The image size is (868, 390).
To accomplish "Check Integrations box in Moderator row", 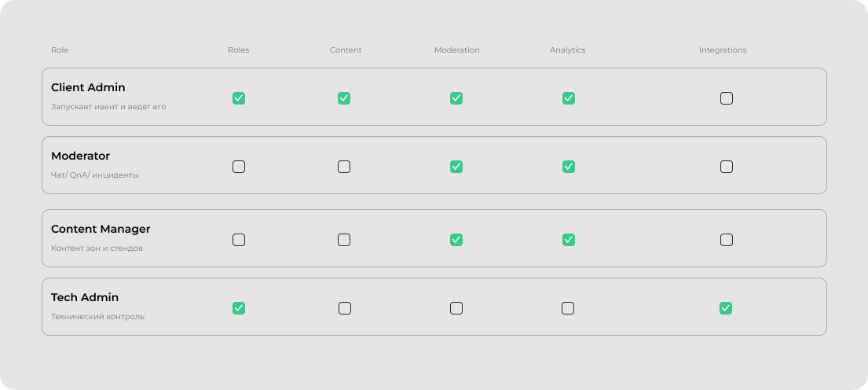I will pos(727,167).
